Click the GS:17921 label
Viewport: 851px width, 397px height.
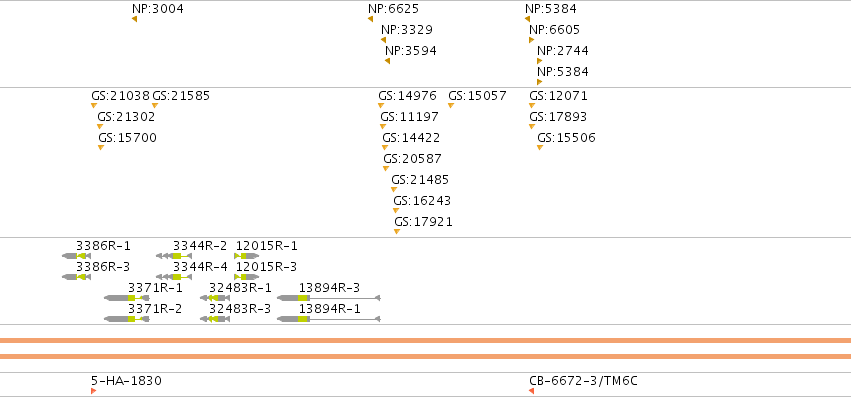423,222
